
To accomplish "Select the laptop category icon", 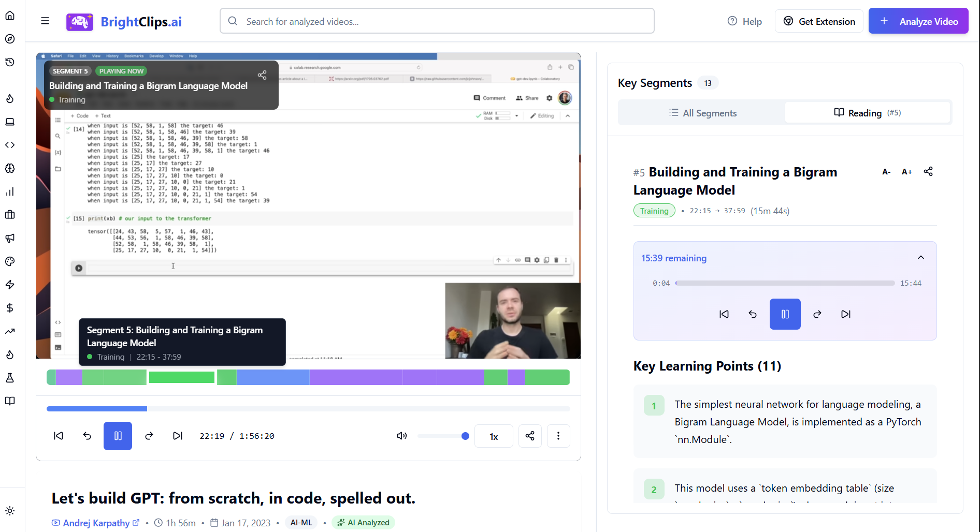I will point(10,122).
